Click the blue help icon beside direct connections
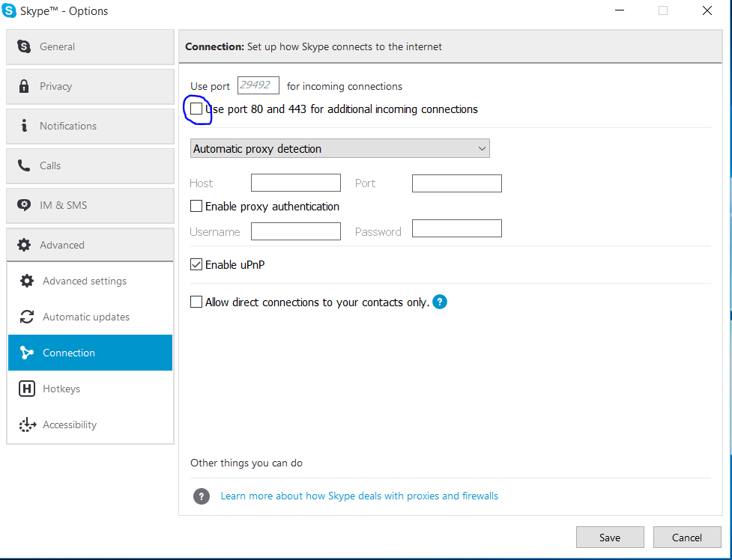 click(x=440, y=302)
